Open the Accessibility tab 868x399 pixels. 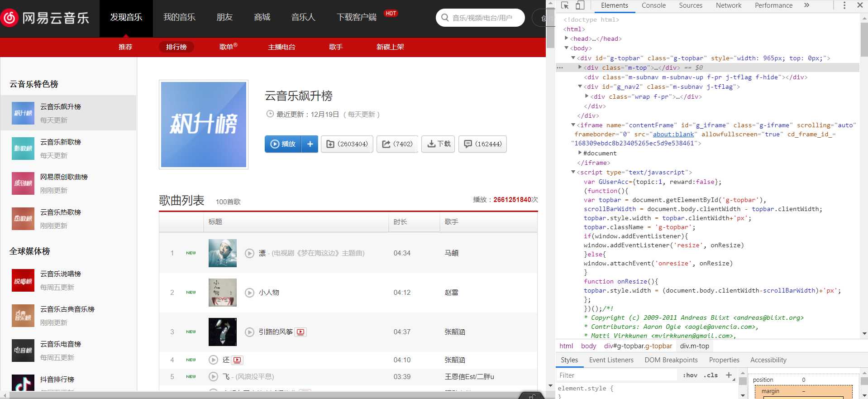(x=768, y=360)
